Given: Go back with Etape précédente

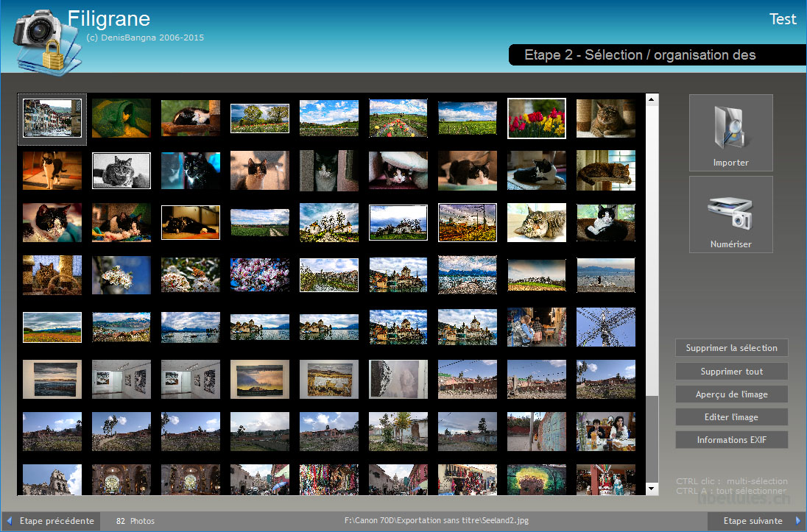Looking at the screenshot, I should pyautogui.click(x=51, y=521).
